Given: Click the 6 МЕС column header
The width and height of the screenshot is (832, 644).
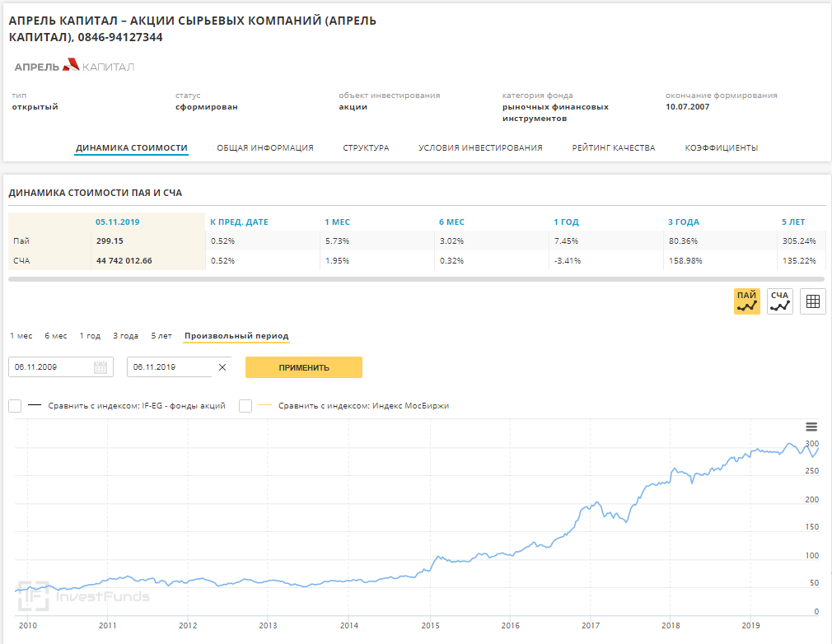Looking at the screenshot, I should [x=451, y=222].
